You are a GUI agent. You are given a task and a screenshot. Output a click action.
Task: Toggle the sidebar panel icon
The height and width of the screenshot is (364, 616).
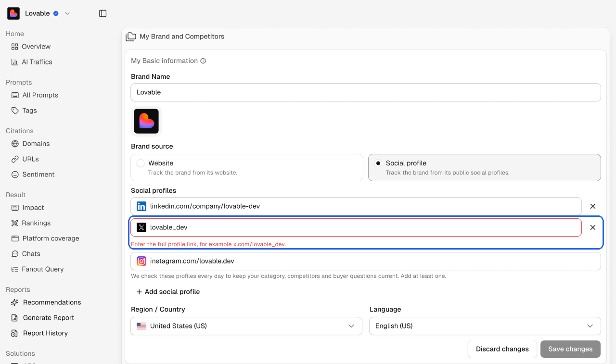(x=103, y=13)
